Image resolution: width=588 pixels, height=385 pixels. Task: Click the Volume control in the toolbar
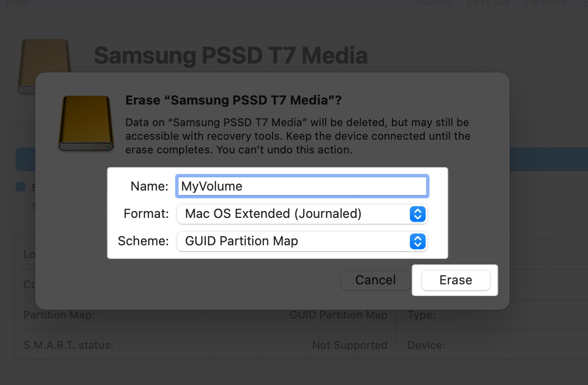(432, 4)
